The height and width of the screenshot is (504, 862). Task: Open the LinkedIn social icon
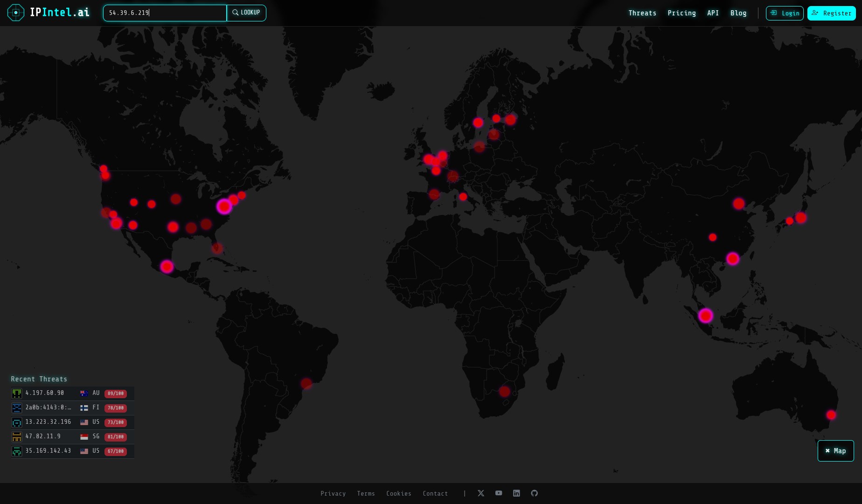516,493
